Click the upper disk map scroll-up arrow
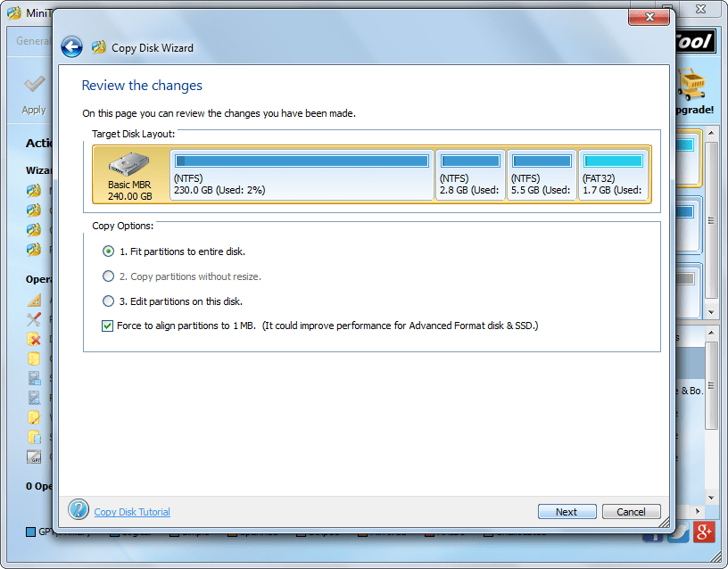This screenshot has height=569, width=728. [x=711, y=133]
